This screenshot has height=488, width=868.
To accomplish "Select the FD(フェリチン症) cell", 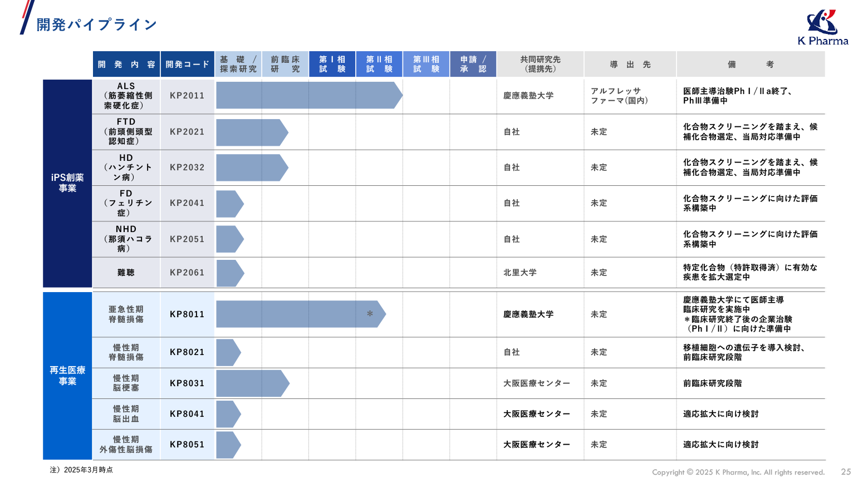I will (x=126, y=203).
